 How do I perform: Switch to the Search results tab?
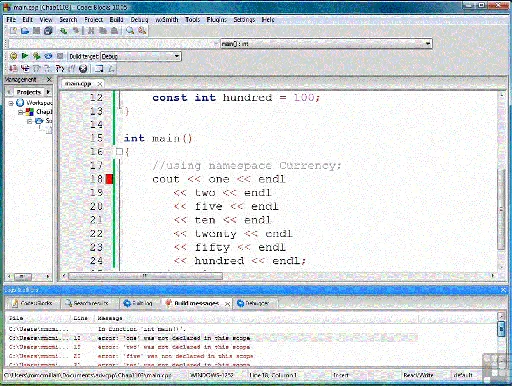[x=88, y=303]
